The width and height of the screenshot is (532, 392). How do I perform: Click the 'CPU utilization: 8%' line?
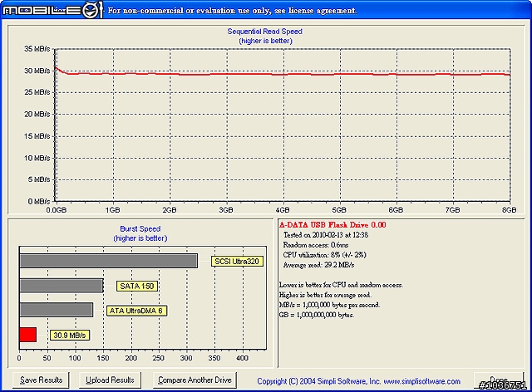coord(325,255)
